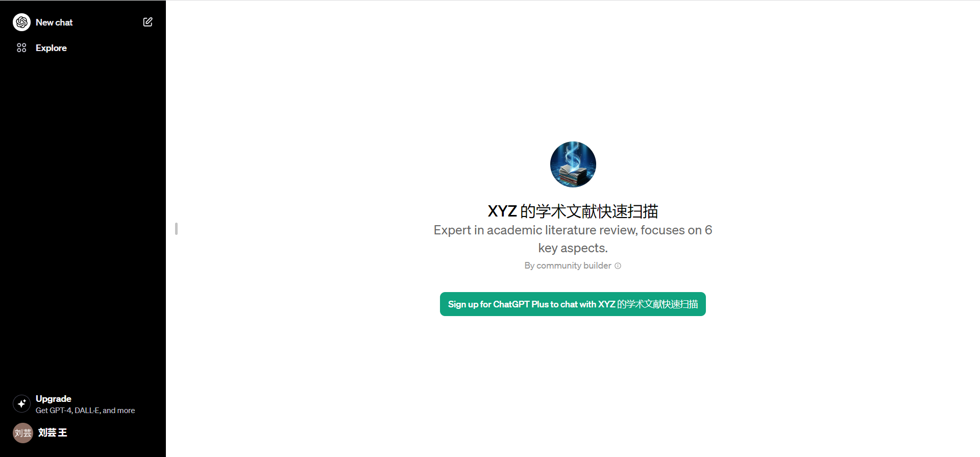Open the Explore label in the sidebar
Screen dimensions: 980x457
point(51,48)
